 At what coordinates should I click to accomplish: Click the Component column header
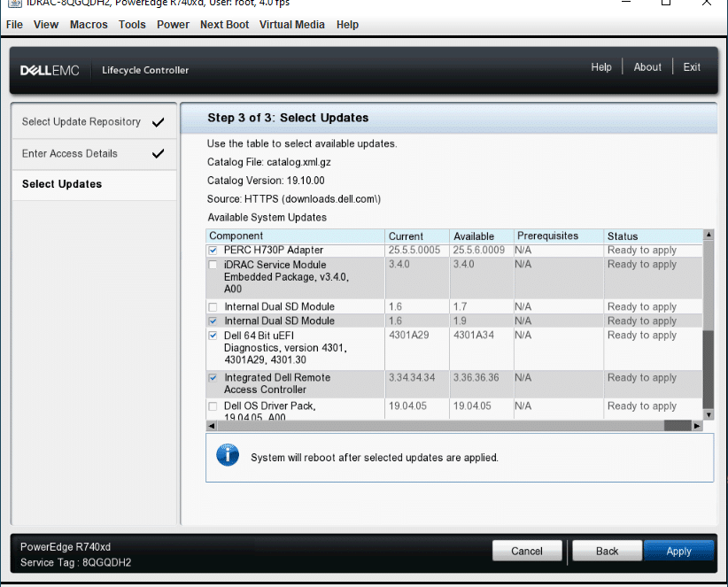point(295,236)
